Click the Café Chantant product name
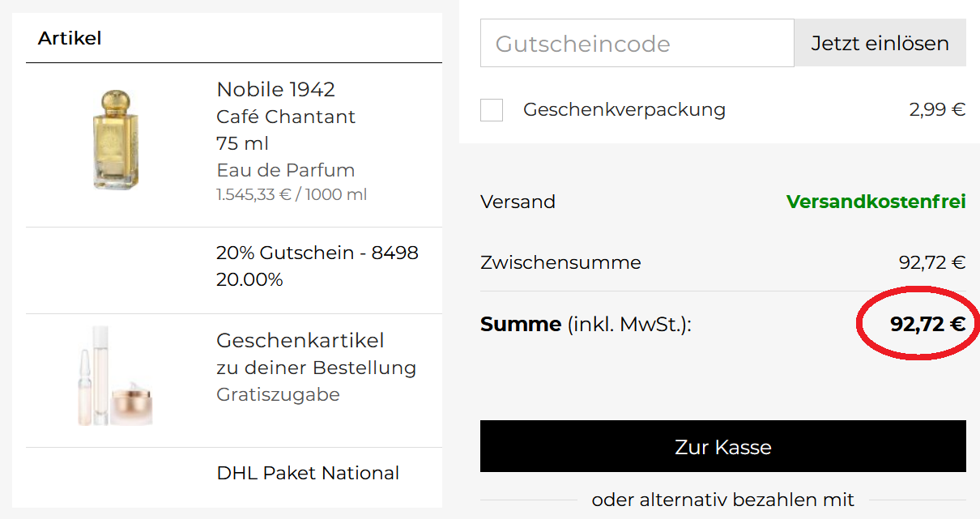980x519 pixels. pyautogui.click(x=286, y=117)
